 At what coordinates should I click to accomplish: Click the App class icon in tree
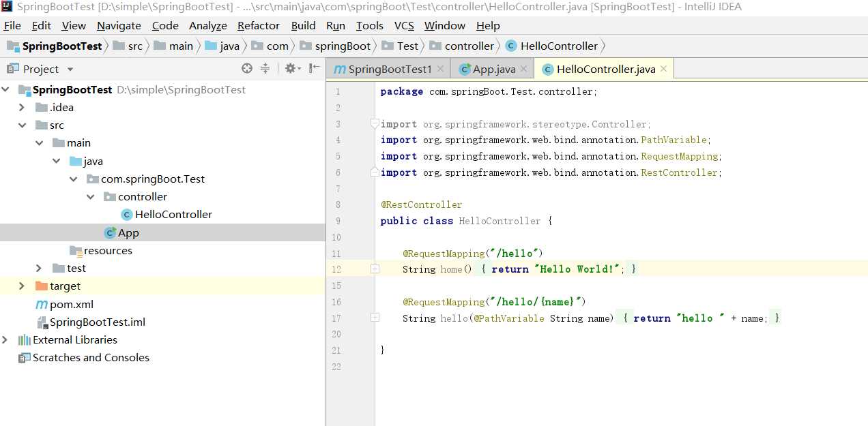tap(110, 233)
